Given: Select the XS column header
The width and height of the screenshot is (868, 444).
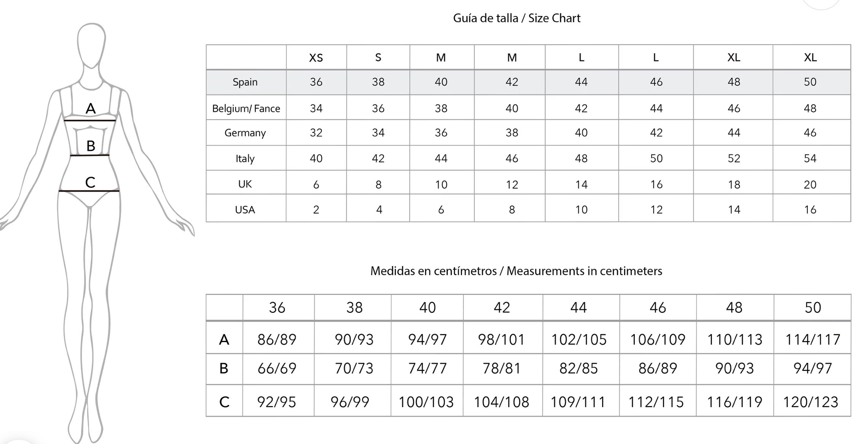Looking at the screenshot, I should click(x=316, y=57).
